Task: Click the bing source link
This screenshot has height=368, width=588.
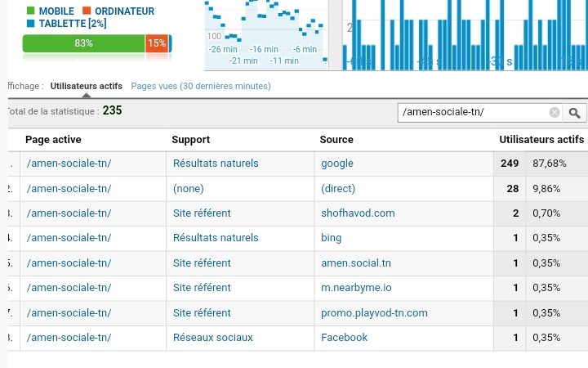Action: (331, 238)
